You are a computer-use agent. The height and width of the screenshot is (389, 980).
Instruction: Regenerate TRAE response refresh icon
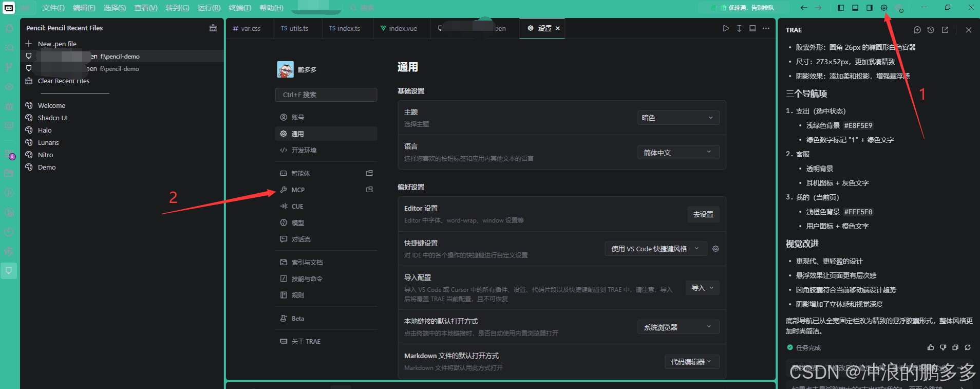(968, 347)
